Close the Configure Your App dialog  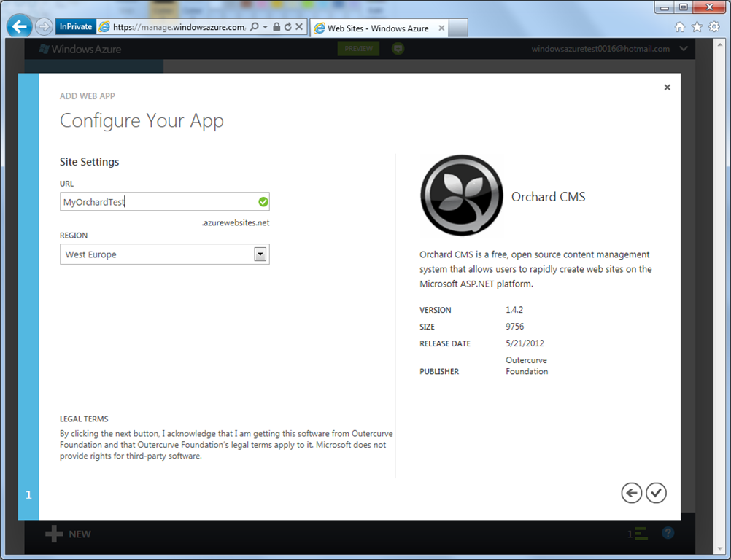667,87
